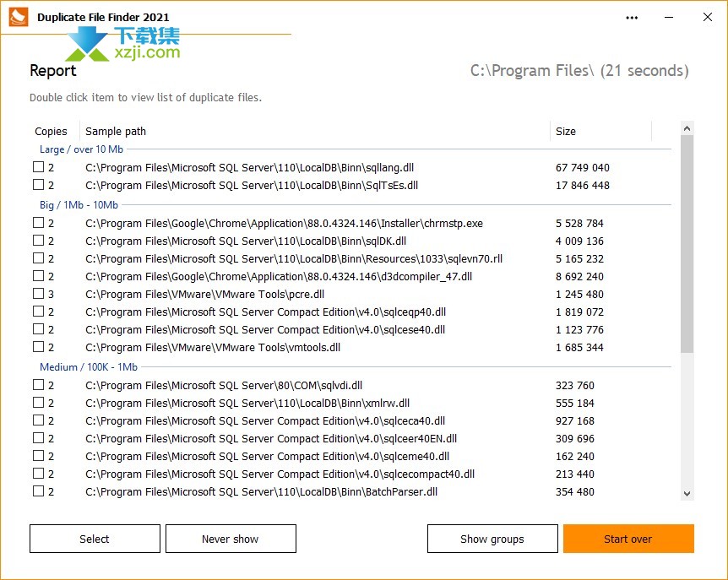Click size value 5 528 784
The image size is (728, 580).
579,223
